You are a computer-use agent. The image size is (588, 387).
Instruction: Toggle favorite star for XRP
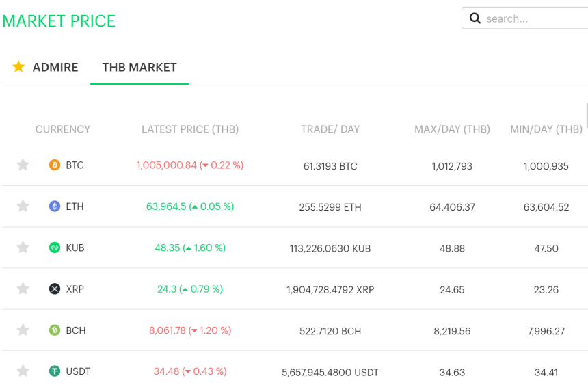23,289
